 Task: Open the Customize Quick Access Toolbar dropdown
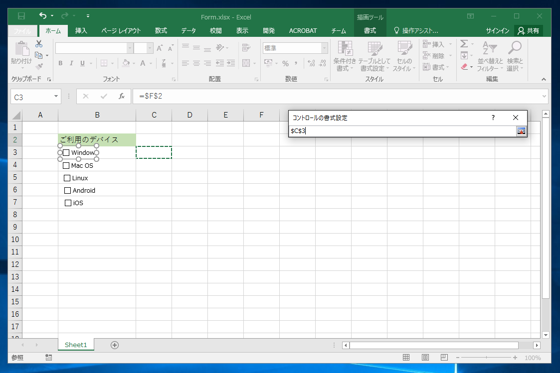(88, 16)
